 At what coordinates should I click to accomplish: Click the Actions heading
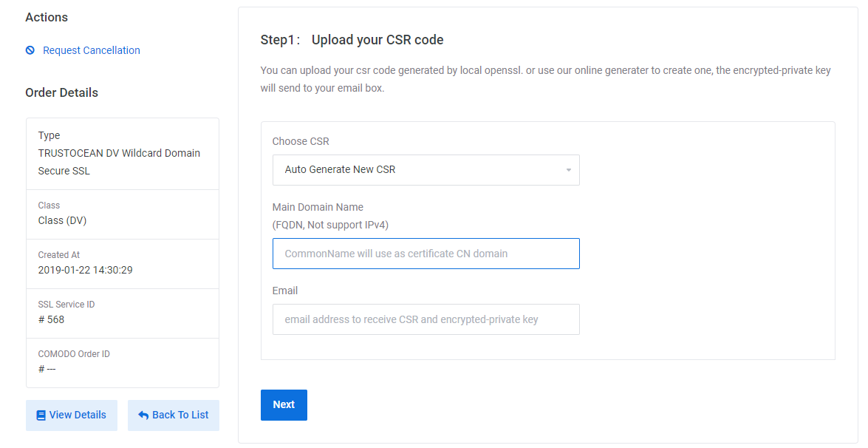click(x=47, y=17)
